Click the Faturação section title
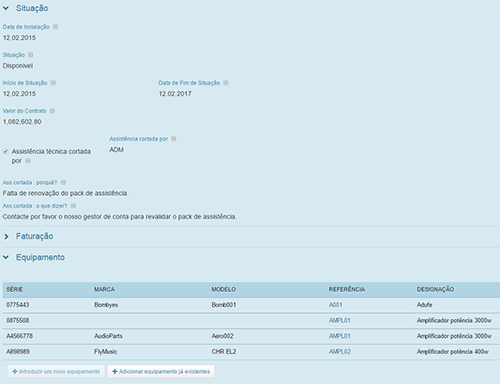This screenshot has height=384, width=500. pyautogui.click(x=35, y=236)
